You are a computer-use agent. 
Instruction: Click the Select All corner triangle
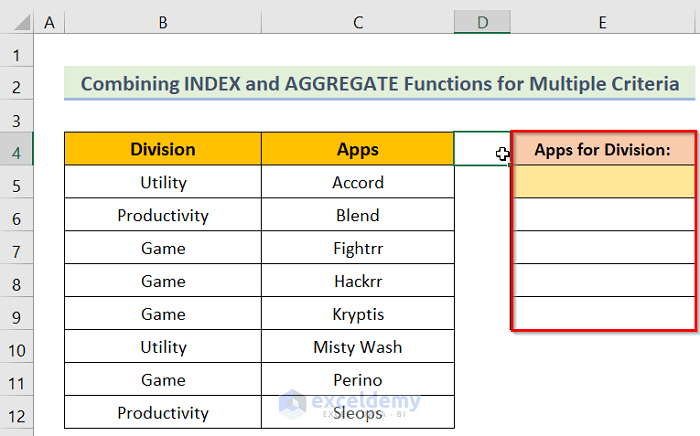point(21,22)
